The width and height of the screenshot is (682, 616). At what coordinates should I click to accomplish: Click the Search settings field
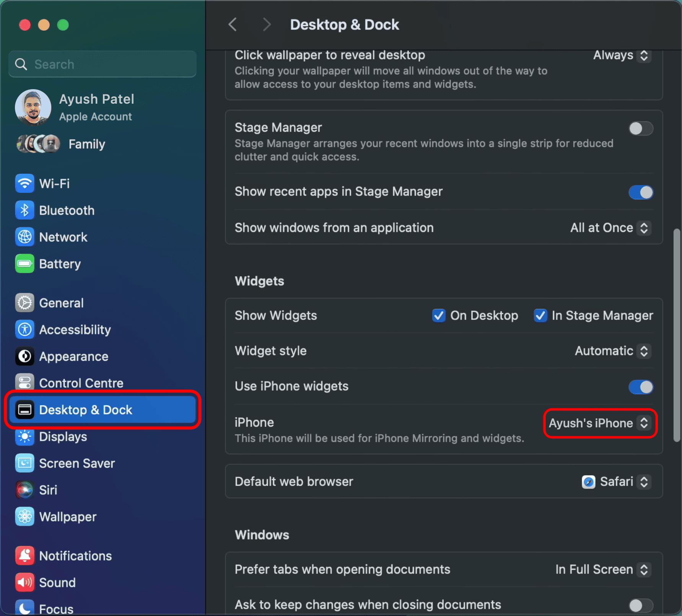tap(103, 64)
